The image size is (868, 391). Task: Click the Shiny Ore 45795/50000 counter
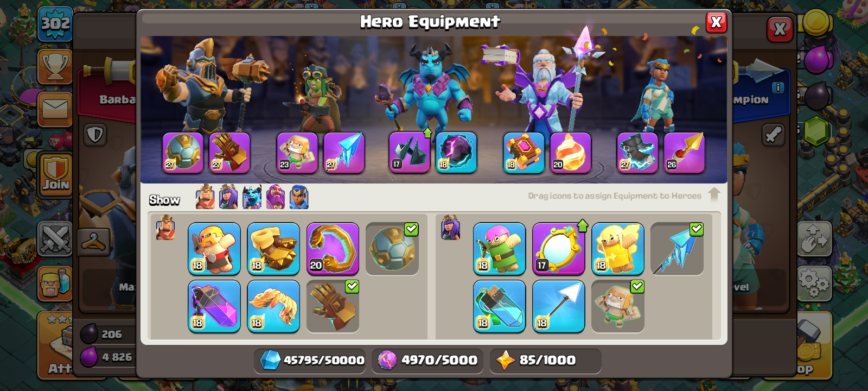coord(311,360)
